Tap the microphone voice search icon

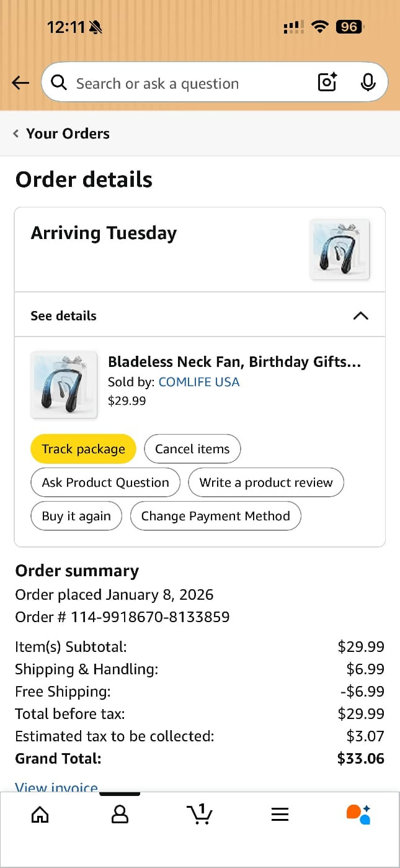tap(368, 82)
